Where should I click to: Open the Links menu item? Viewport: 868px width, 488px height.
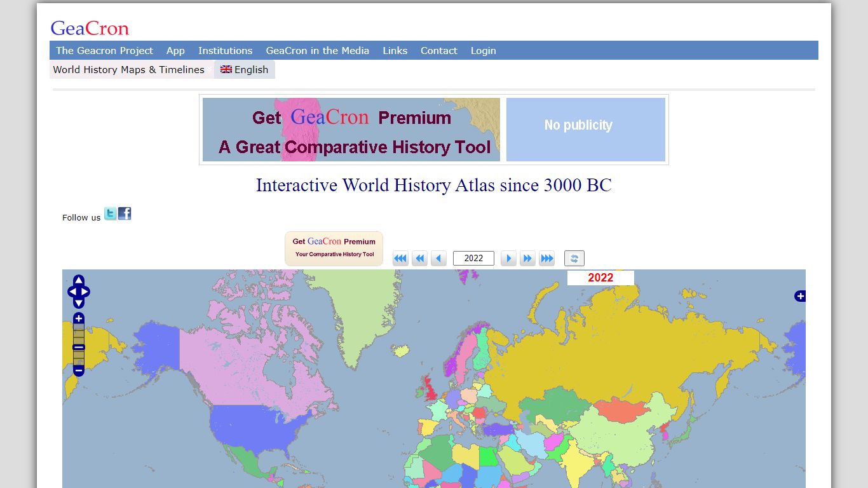pos(395,50)
